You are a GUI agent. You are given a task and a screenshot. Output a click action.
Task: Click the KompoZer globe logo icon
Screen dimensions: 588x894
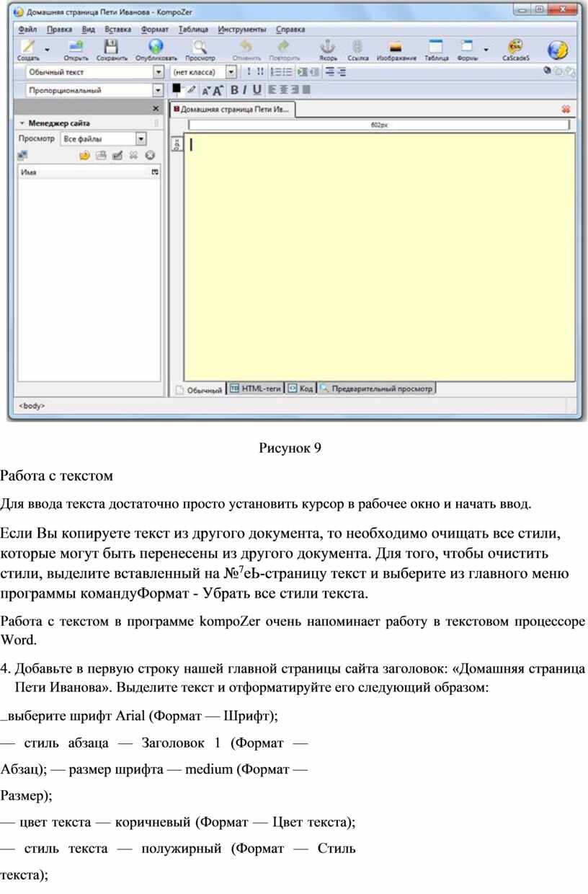558,49
